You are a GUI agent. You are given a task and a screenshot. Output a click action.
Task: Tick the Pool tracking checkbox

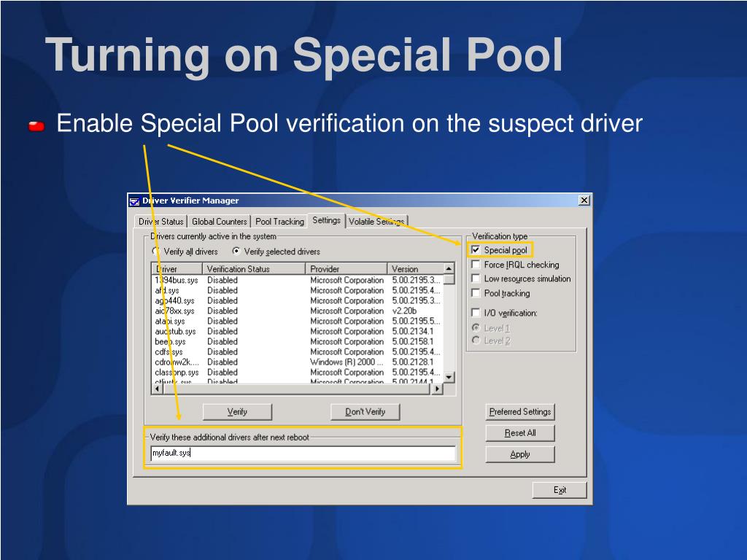click(476, 293)
